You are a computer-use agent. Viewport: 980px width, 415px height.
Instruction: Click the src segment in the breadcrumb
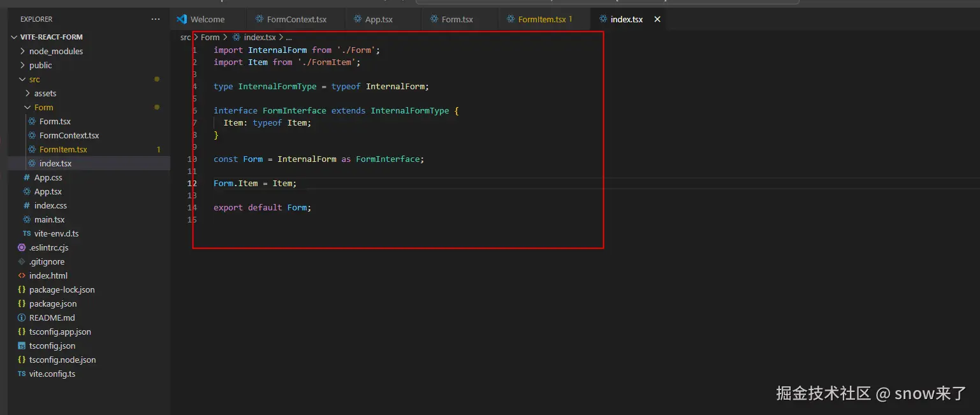point(186,37)
